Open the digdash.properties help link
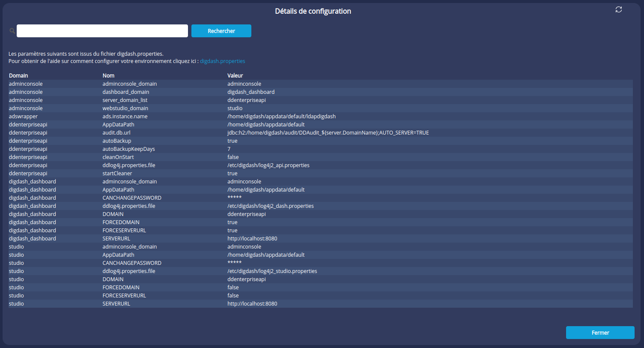The width and height of the screenshot is (644, 348). 222,61
